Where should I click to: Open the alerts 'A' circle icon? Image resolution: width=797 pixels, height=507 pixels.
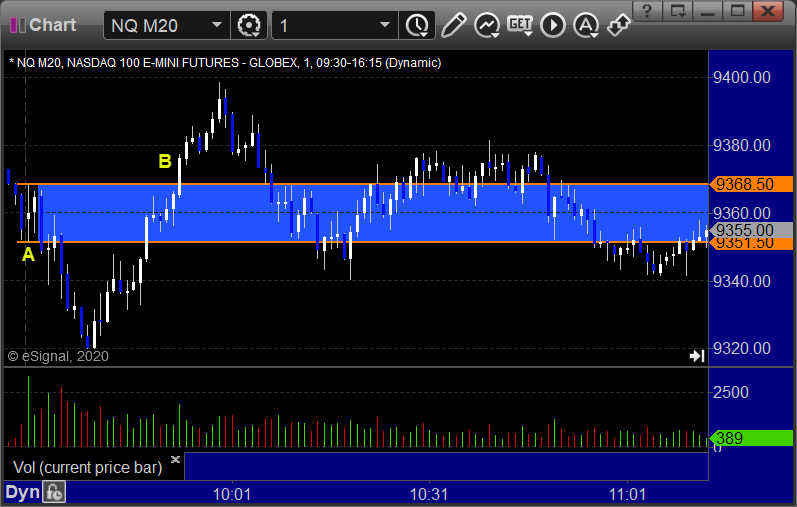[586, 25]
